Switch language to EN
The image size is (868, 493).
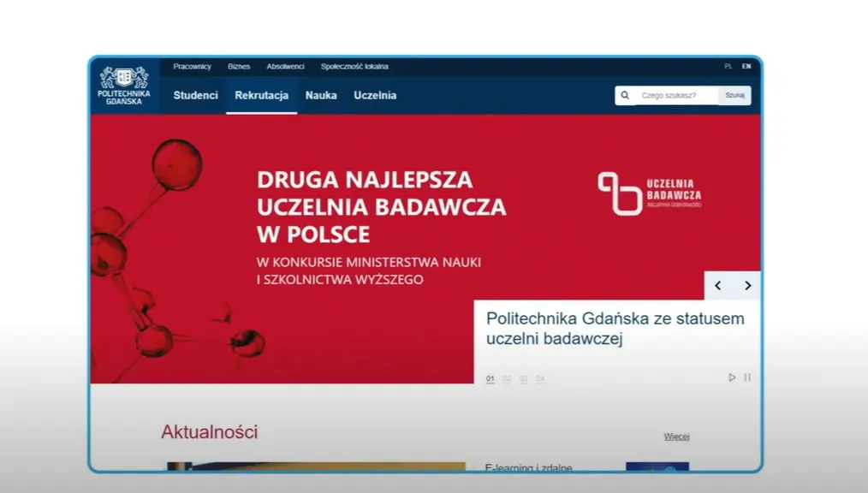click(746, 67)
